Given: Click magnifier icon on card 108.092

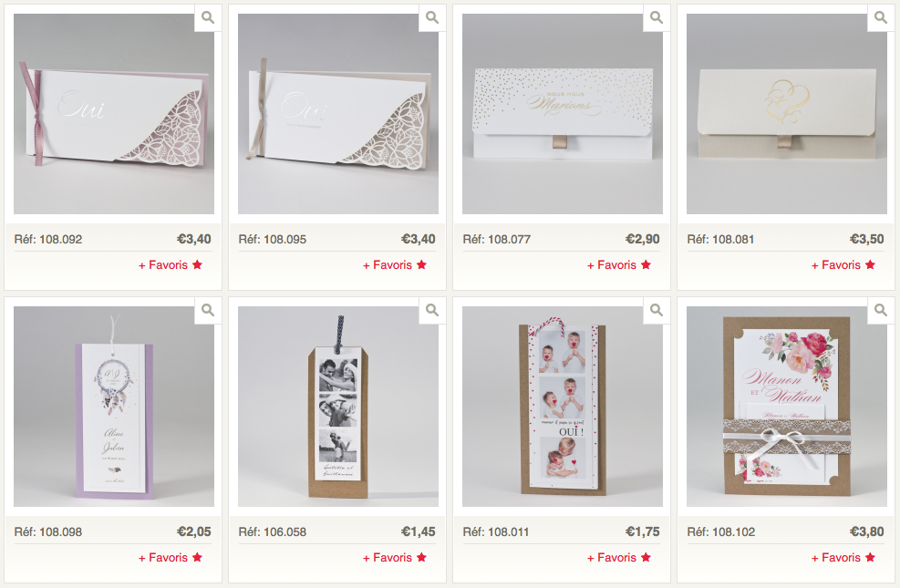Looking at the screenshot, I should 208,18.
